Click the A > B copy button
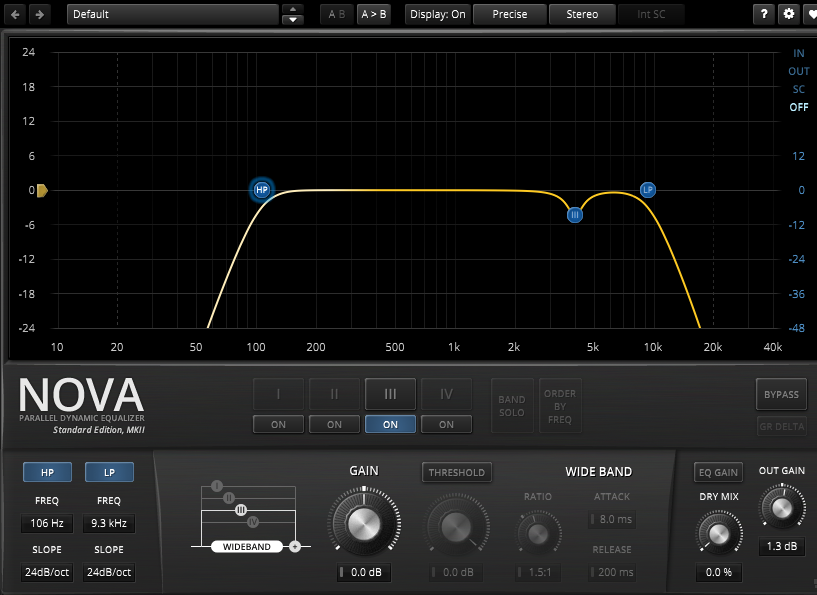 click(x=374, y=15)
